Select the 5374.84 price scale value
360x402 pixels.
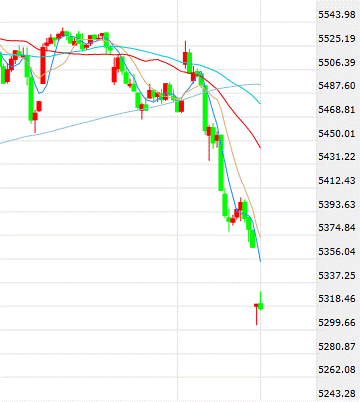click(x=337, y=228)
